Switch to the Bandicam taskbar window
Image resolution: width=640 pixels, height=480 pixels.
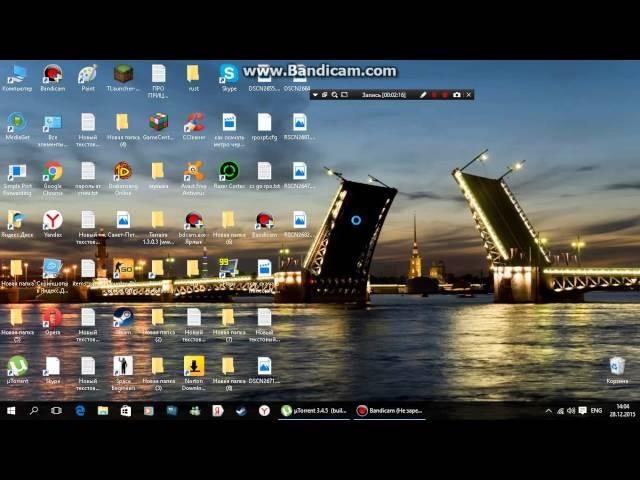(389, 411)
